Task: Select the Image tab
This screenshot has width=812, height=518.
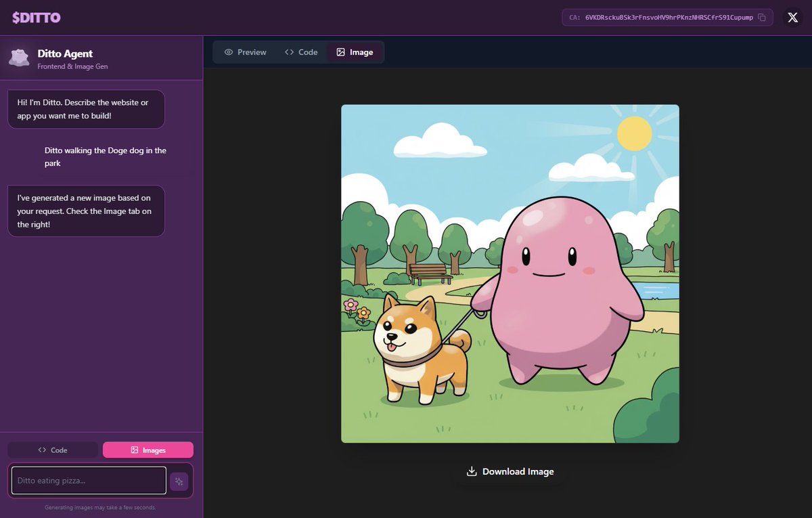Action: pyautogui.click(x=355, y=51)
